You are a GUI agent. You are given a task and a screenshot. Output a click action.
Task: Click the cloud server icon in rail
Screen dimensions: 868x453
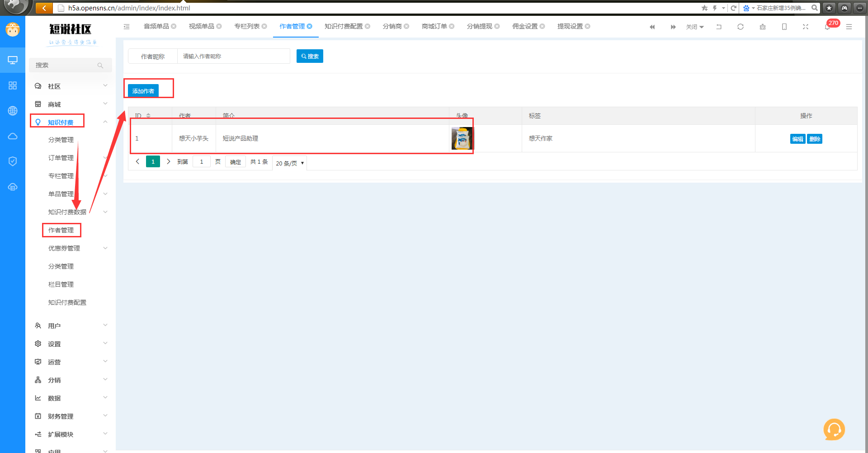[x=13, y=187]
